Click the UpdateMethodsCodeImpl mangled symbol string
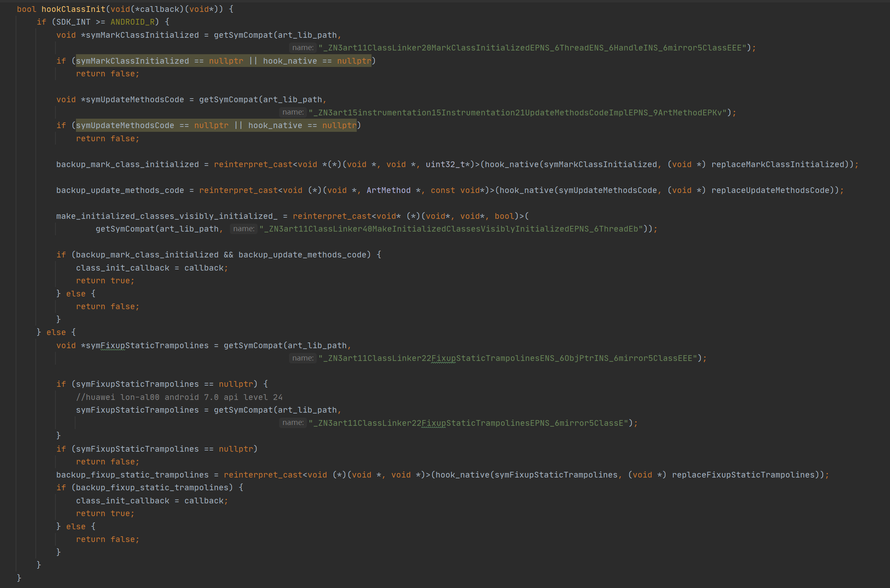890x588 pixels. pyautogui.click(x=518, y=113)
